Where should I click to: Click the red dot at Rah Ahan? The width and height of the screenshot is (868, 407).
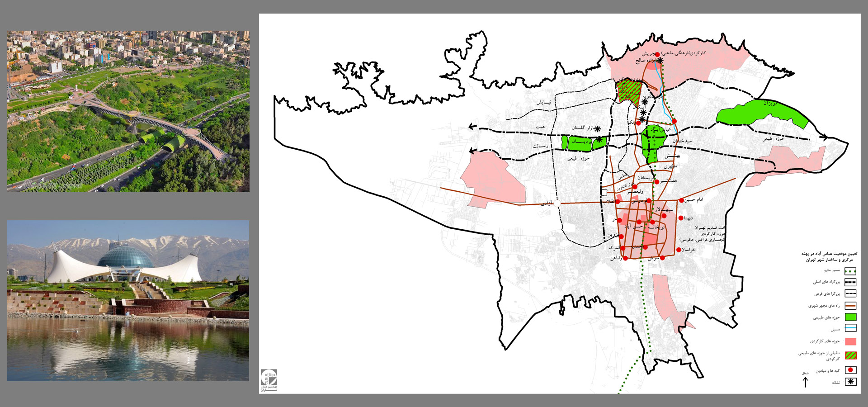(x=626, y=258)
